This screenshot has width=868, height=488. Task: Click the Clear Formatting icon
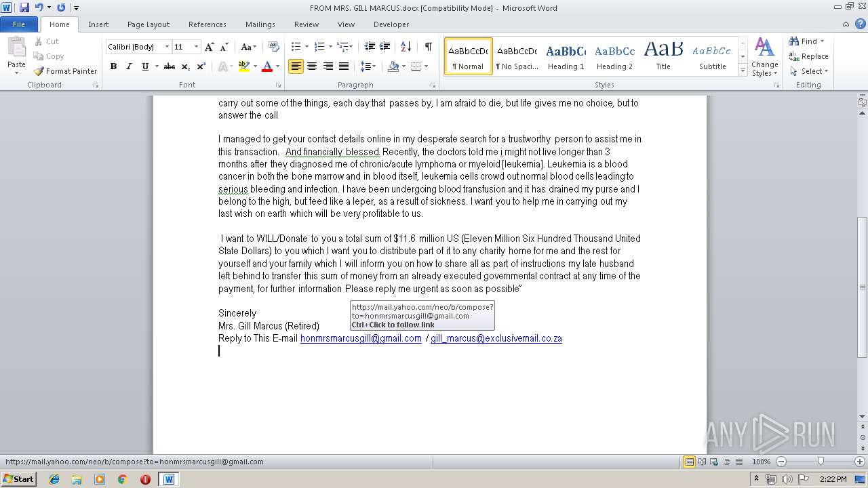[274, 47]
